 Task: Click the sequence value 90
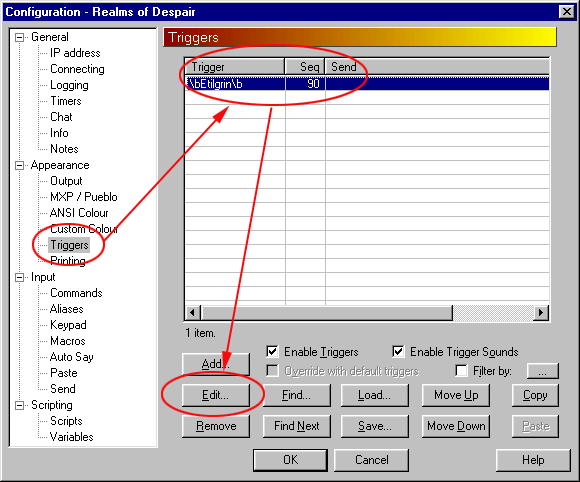click(x=313, y=84)
